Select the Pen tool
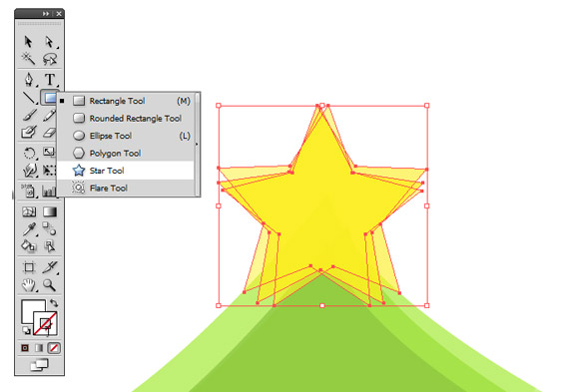The image size is (579, 392). coord(29,79)
